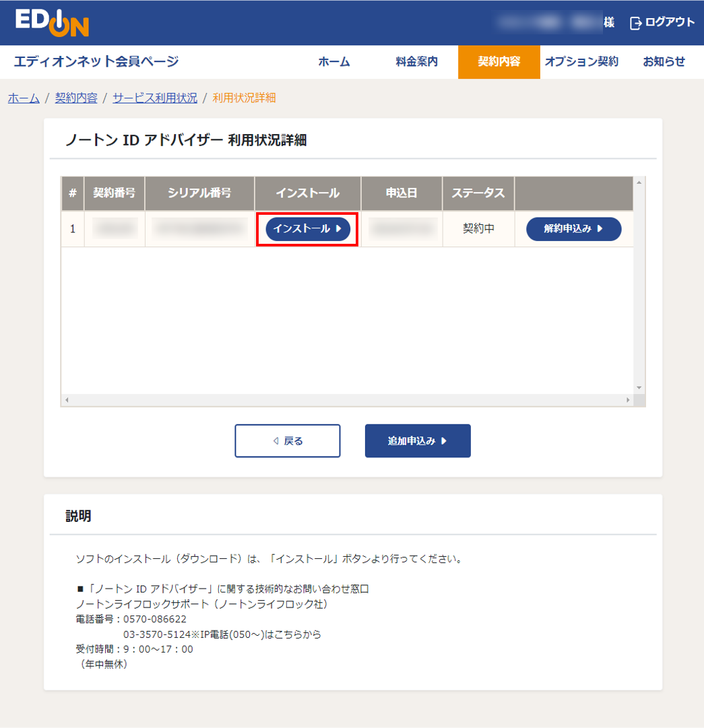Click the 申込日 column header
Viewport: 704px width, 728px height.
point(402,193)
